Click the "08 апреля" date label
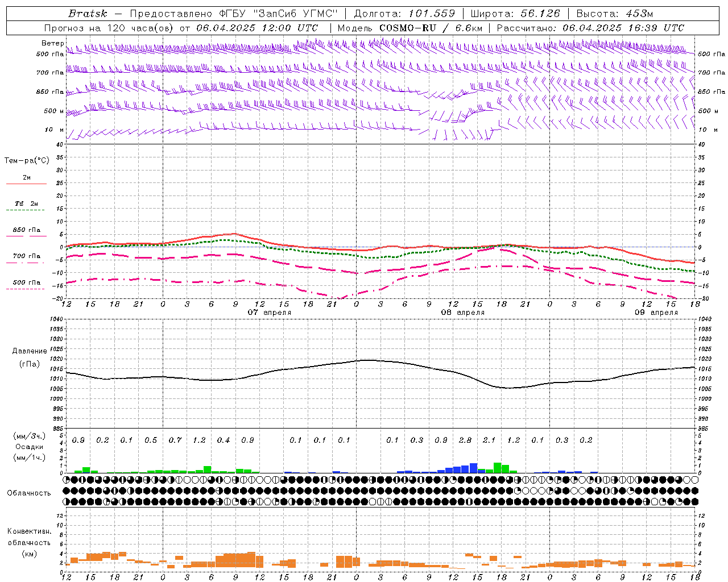The height and width of the screenshot is (582, 728). coord(463,313)
